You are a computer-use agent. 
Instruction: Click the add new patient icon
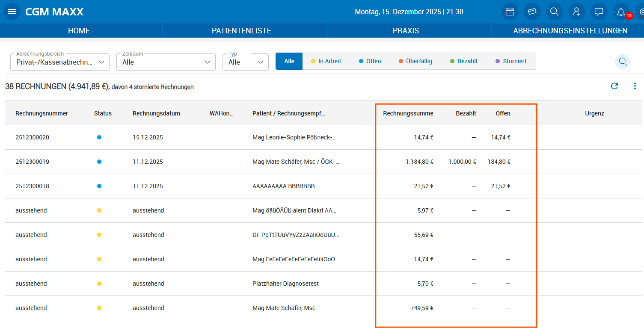577,12
